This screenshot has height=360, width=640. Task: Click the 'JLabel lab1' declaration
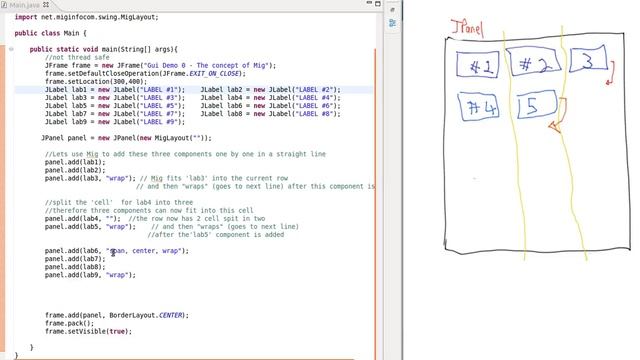point(115,90)
